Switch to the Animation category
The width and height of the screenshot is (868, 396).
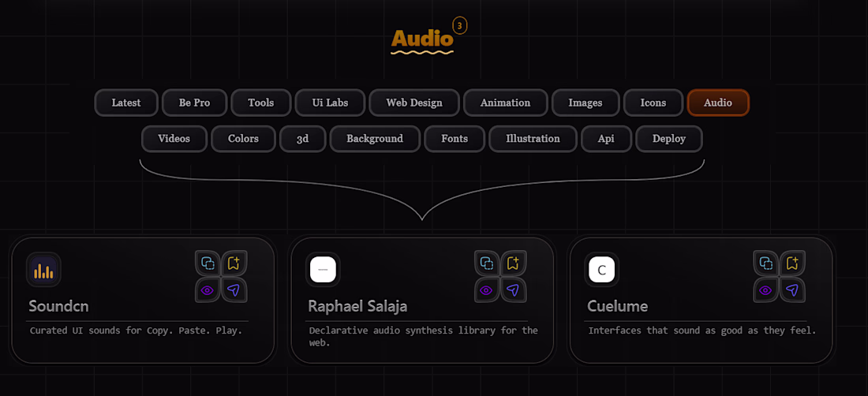click(x=505, y=103)
